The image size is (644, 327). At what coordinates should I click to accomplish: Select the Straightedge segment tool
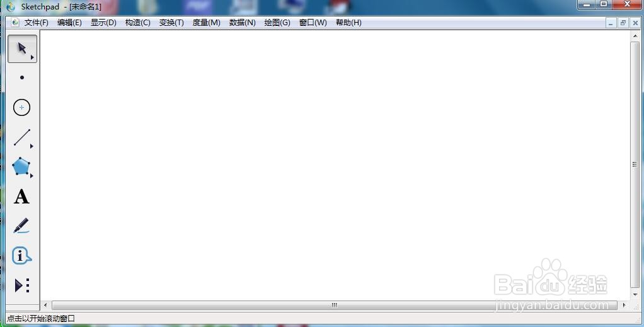coord(22,137)
